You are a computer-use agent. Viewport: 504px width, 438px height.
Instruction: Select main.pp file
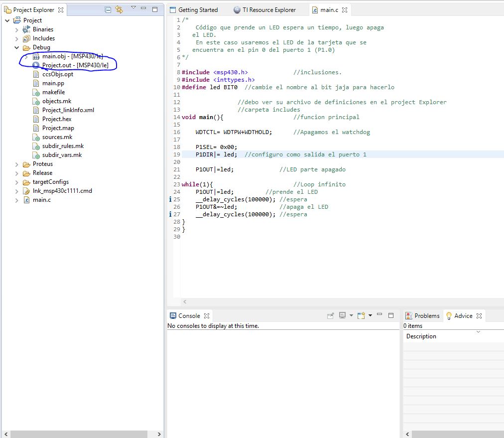[53, 83]
